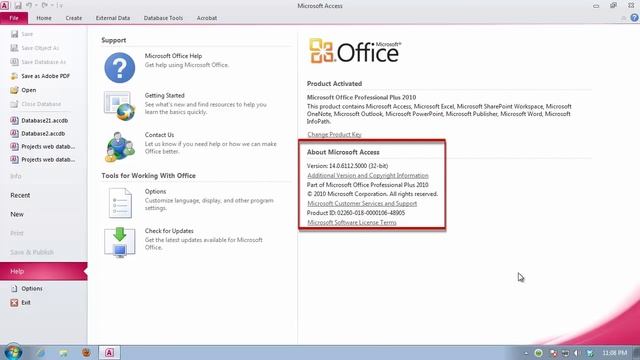Viewport: 640px width, 360px height.
Task: Click the Open folder icon in sidebar
Action: point(14,90)
